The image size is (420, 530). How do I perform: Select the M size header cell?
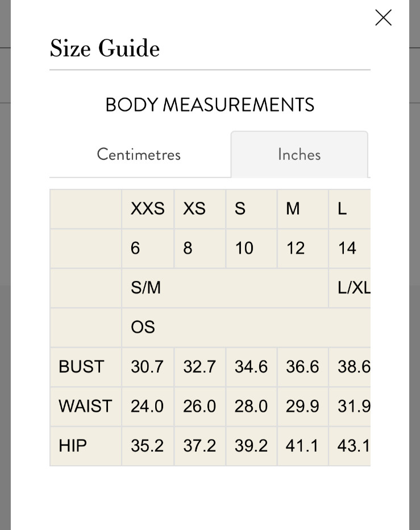(303, 209)
